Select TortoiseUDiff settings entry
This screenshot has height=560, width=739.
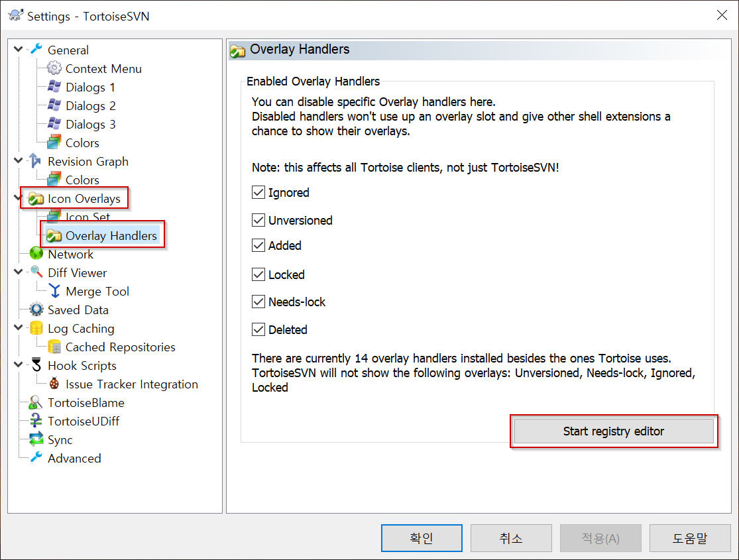[x=84, y=421]
